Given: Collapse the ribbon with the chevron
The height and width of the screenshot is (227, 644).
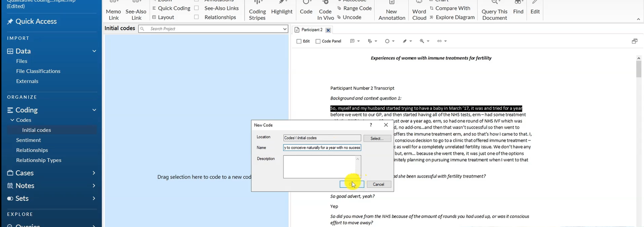Looking at the screenshot, I should pyautogui.click(x=638, y=19).
